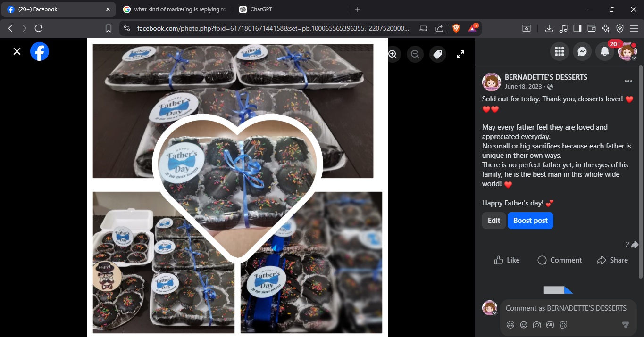Go to Facebook home via the logo

[40, 51]
